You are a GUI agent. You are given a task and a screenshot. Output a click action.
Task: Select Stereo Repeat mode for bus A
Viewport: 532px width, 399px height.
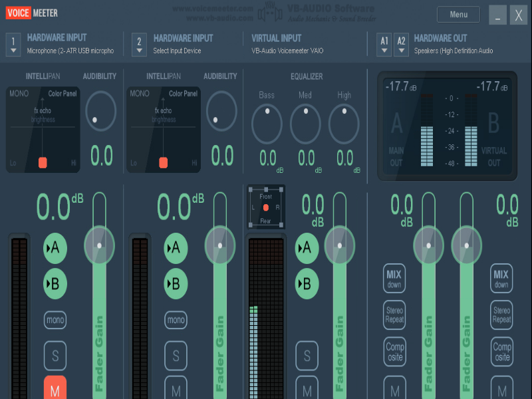pyautogui.click(x=394, y=315)
